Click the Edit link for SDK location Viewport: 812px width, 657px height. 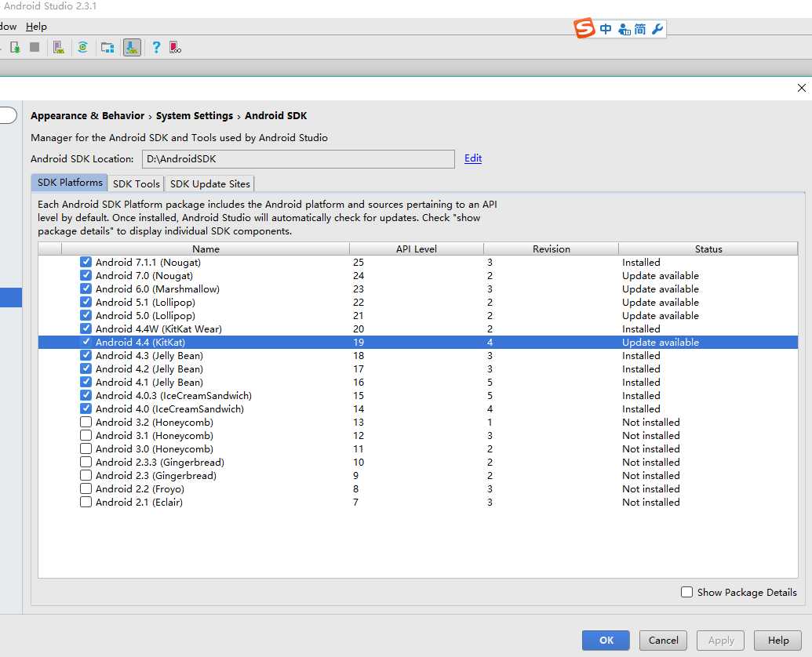pyautogui.click(x=473, y=158)
